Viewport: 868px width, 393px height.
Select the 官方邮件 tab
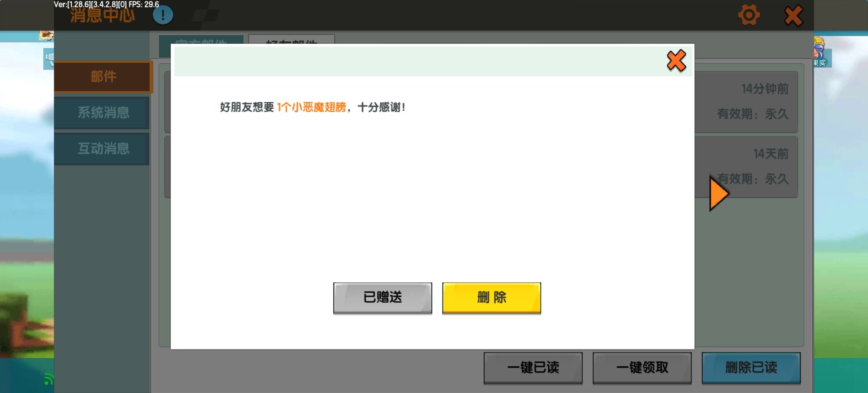201,40
